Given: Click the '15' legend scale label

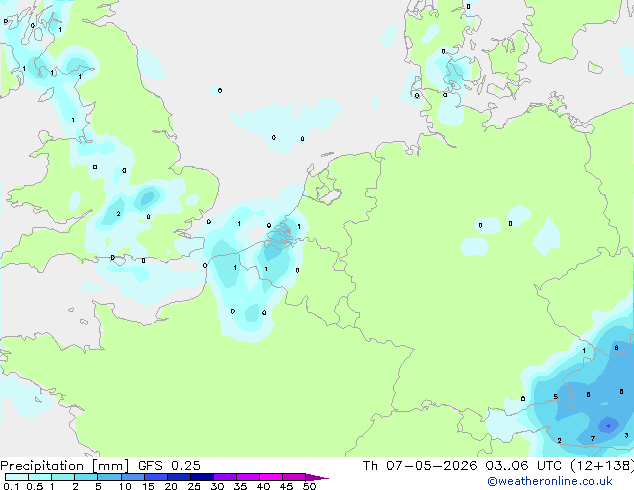Looking at the screenshot, I should point(148,486).
